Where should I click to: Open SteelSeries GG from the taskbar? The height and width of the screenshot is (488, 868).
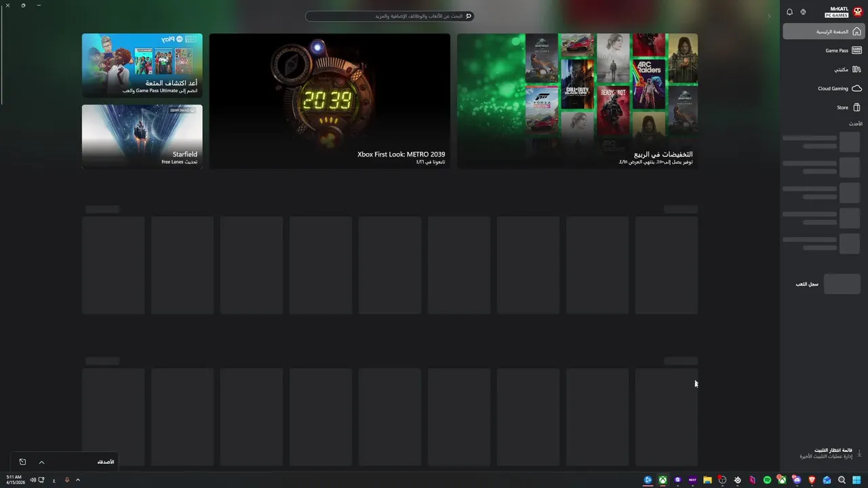[x=737, y=480]
